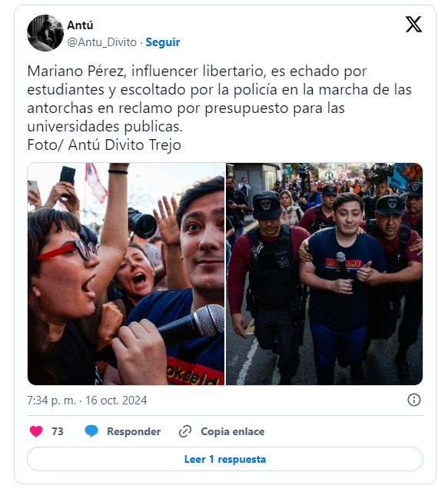Click the Foto/ Antú Divito Trejo credit line

(105, 145)
